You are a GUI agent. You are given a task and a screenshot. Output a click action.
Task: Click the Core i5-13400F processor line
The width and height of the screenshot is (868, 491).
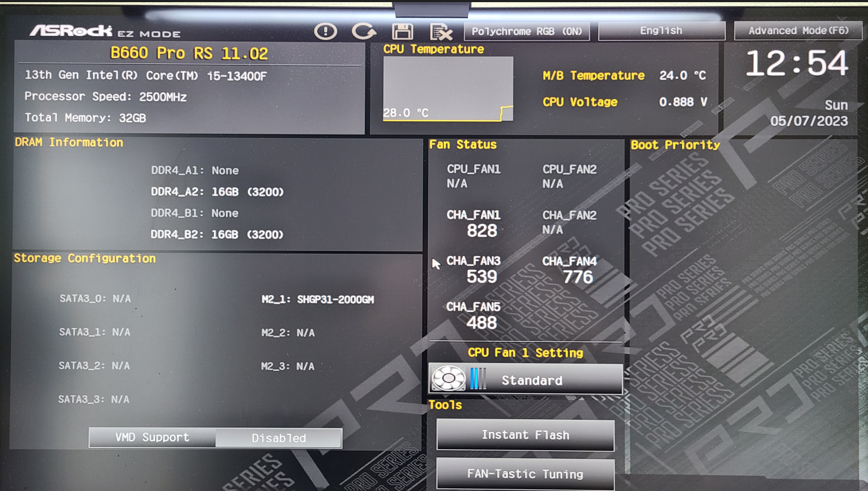click(146, 76)
